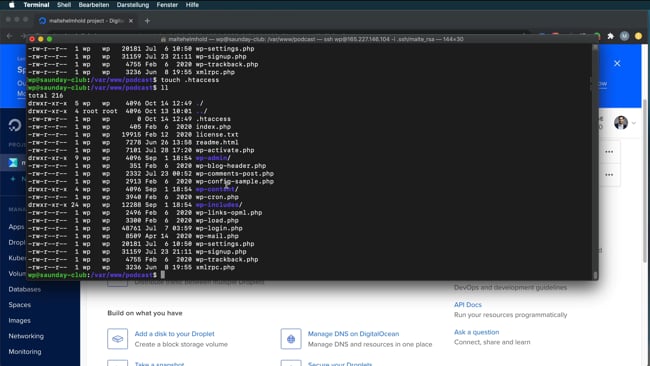Open the Bearbeiten menu

pyautogui.click(x=94, y=5)
